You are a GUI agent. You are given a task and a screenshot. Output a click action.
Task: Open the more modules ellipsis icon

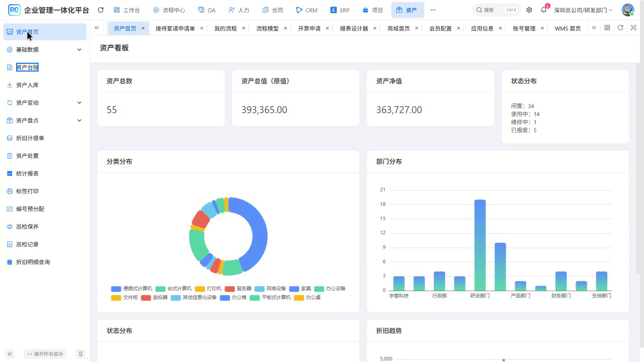tap(433, 10)
